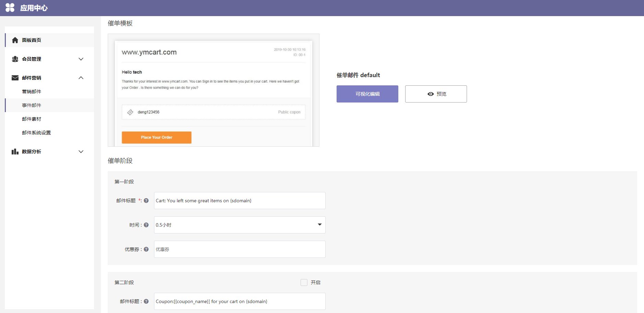Expand the 数据分析 menu chevron
This screenshot has height=313, width=644.
[x=81, y=152]
